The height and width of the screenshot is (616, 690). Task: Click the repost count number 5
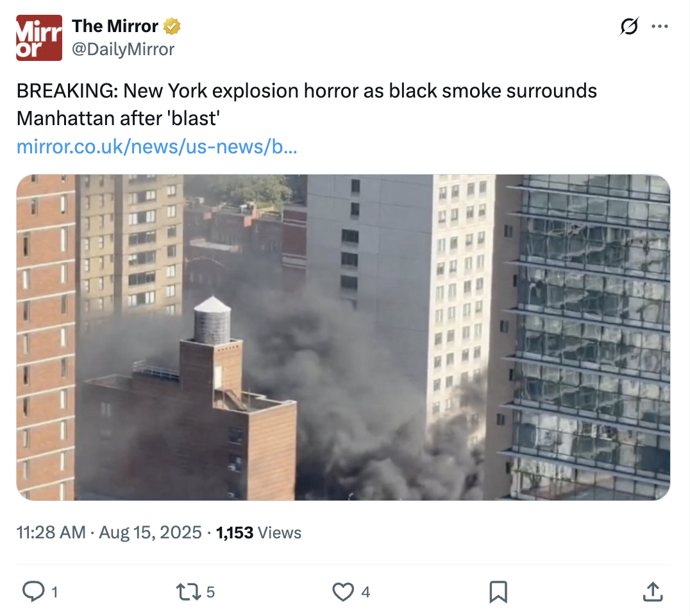(211, 592)
